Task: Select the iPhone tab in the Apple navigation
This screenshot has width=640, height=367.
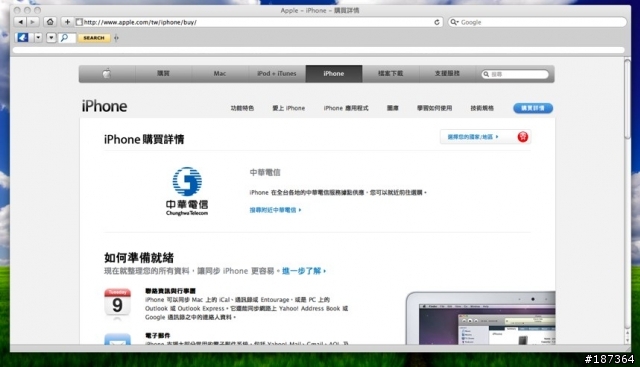Action: 334,73
